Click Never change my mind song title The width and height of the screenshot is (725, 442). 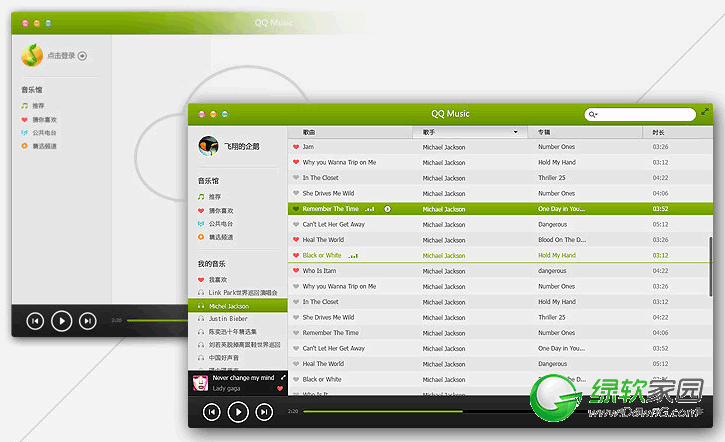coord(243,378)
